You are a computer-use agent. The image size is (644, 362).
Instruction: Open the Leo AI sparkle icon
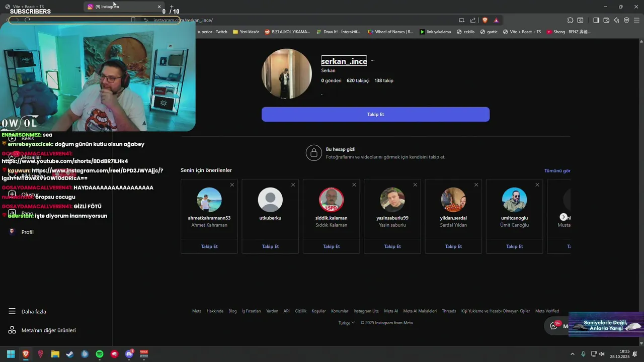click(616, 20)
